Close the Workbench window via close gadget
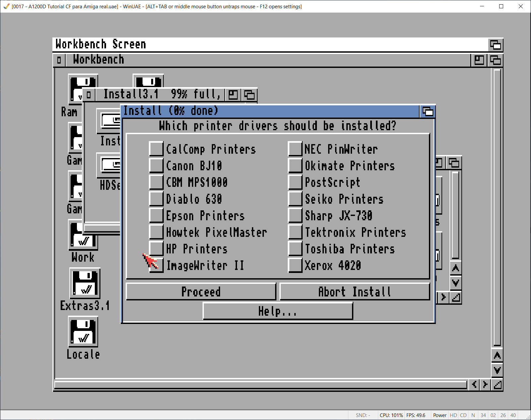This screenshot has height=420, width=531. (59, 60)
